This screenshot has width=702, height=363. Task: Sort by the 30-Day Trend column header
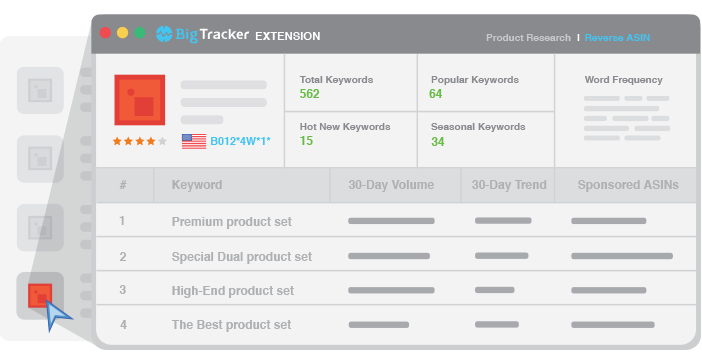click(x=509, y=185)
